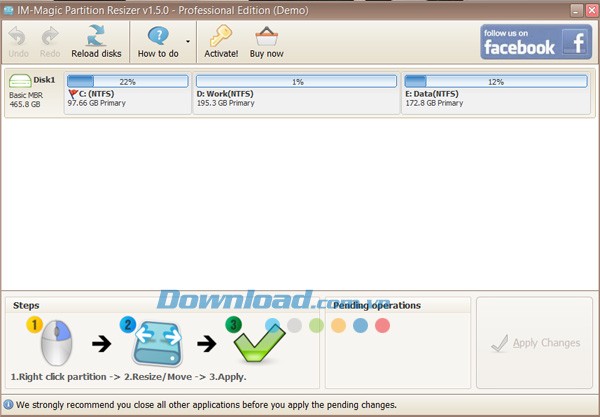Click the steps instruction text line

tap(129, 377)
